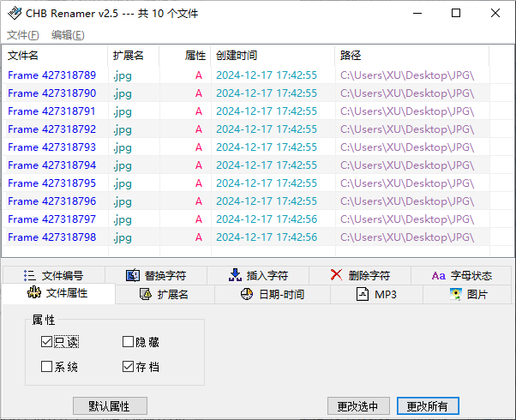Click the 默认属性 button
This screenshot has height=420, width=516.
pos(110,405)
